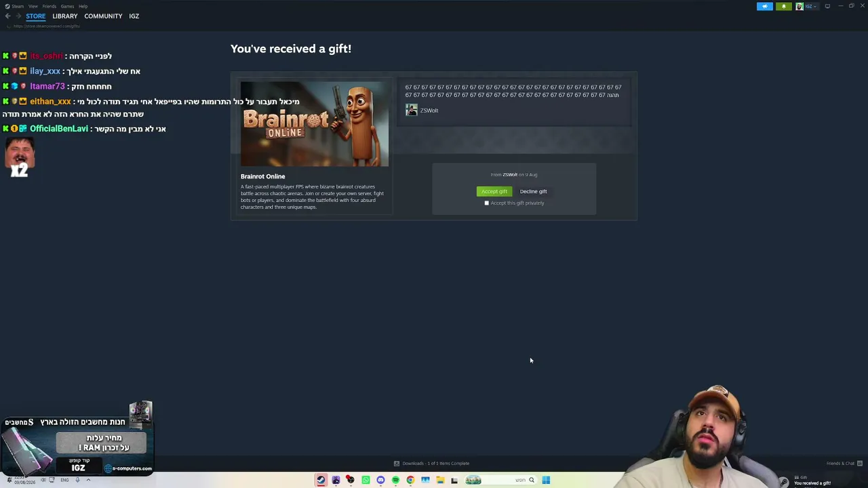868x488 pixels.
Task: Click the chat username ilay_xxx
Action: pyautogui.click(x=45, y=71)
